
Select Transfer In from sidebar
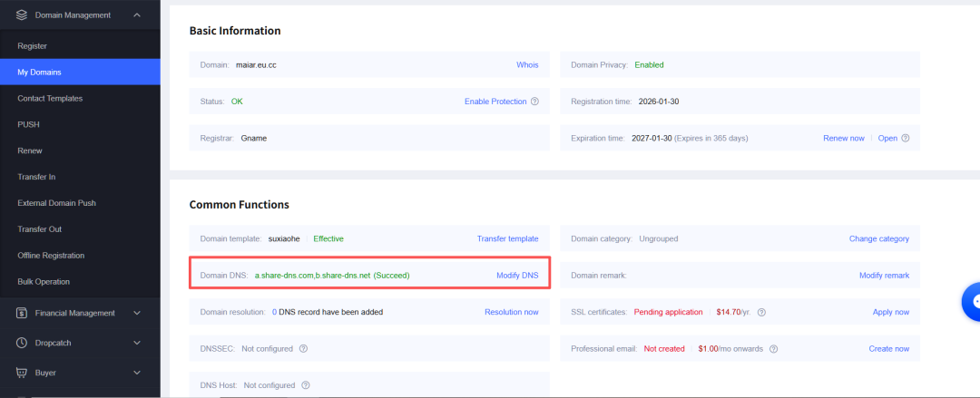click(x=36, y=177)
